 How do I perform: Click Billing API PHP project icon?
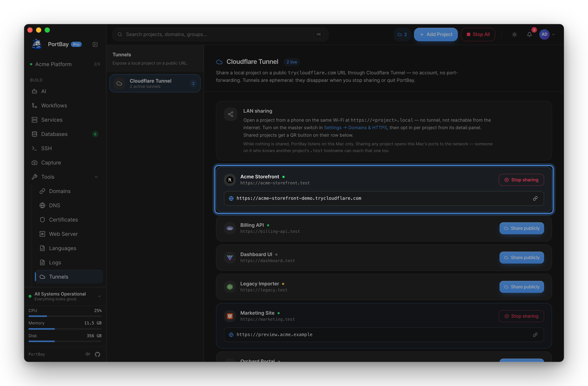point(230,228)
